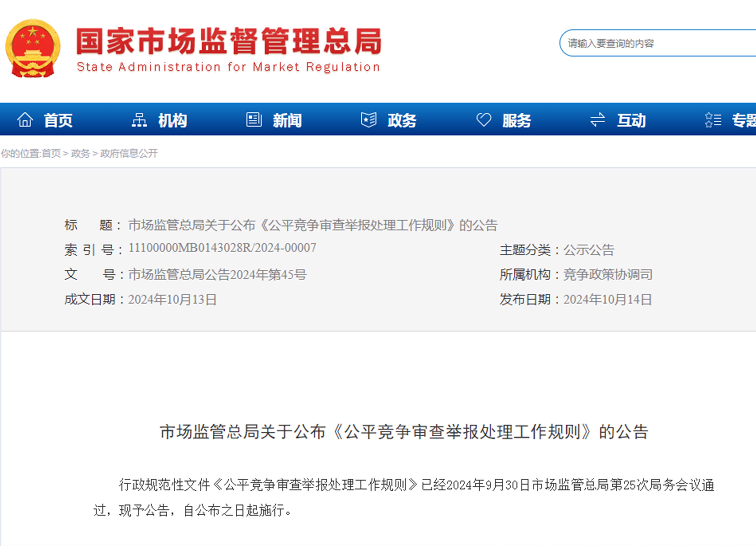Click the 成文日期 field label

[x=94, y=299]
